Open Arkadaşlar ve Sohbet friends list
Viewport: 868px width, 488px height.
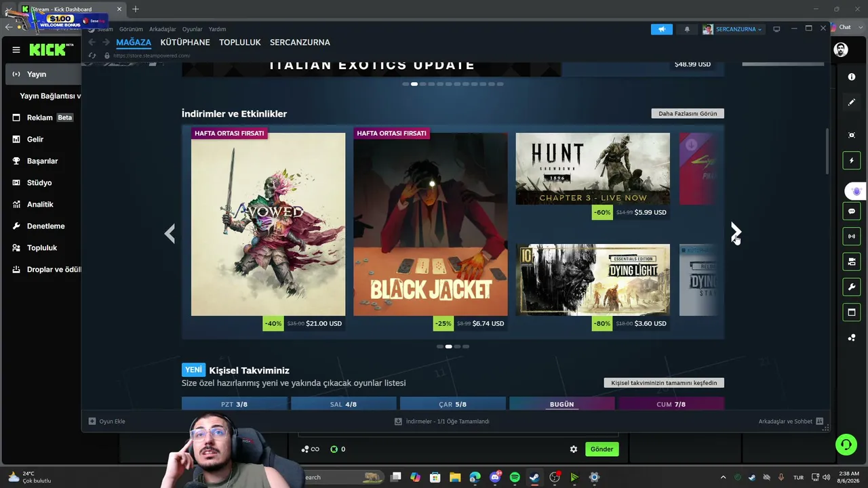[x=791, y=421]
